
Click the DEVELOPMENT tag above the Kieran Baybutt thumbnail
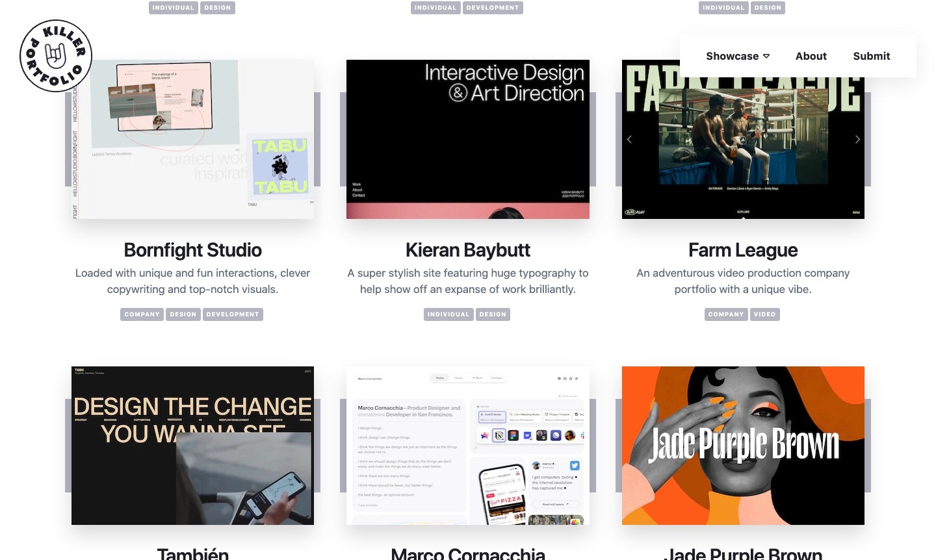click(493, 8)
